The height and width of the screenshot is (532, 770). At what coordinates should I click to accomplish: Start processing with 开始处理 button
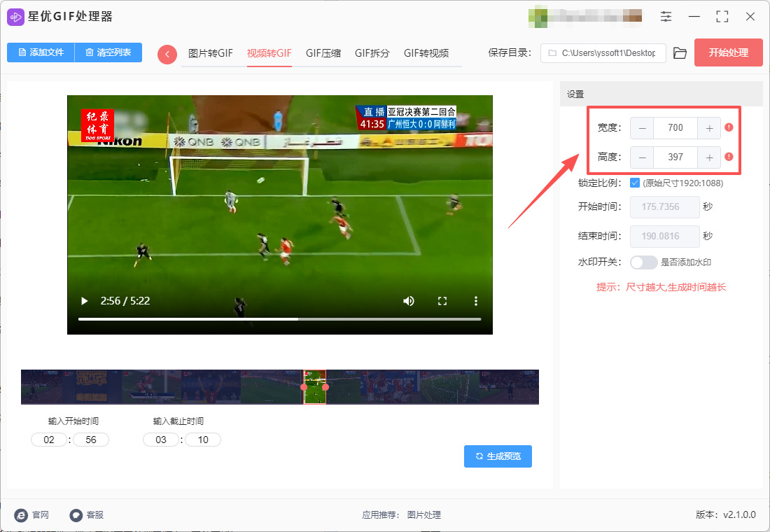[728, 52]
